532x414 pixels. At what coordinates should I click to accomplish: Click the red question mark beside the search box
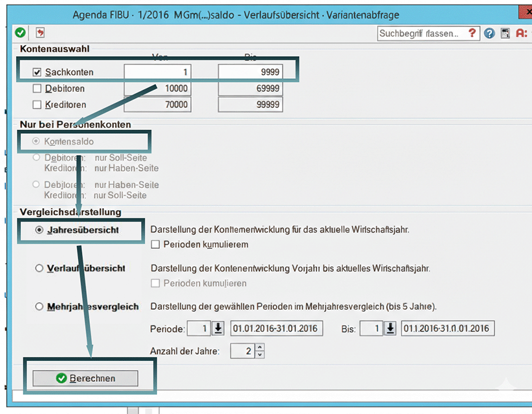click(471, 33)
